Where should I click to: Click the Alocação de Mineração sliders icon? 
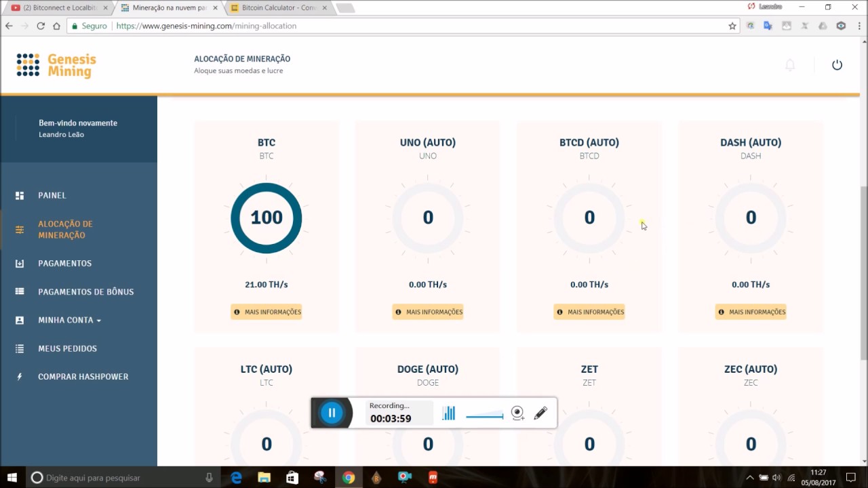point(20,230)
